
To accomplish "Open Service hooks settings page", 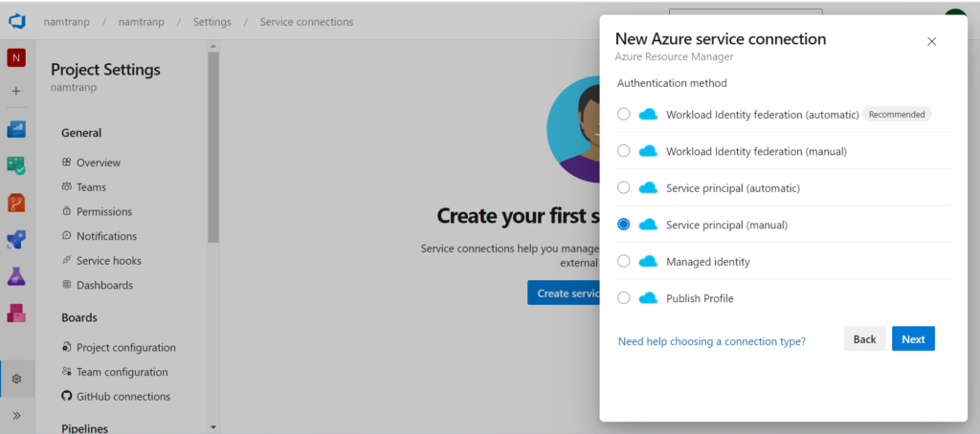I will pyautogui.click(x=108, y=261).
